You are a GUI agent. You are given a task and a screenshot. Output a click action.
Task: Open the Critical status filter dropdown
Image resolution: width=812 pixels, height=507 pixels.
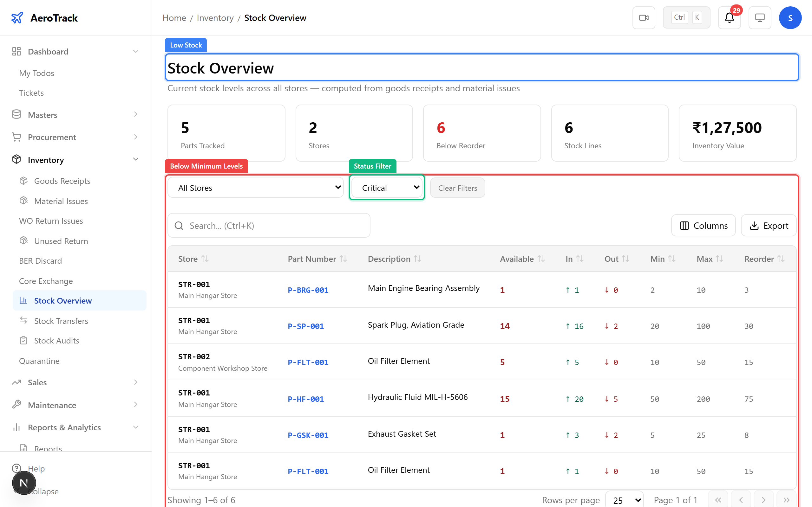pyautogui.click(x=387, y=188)
